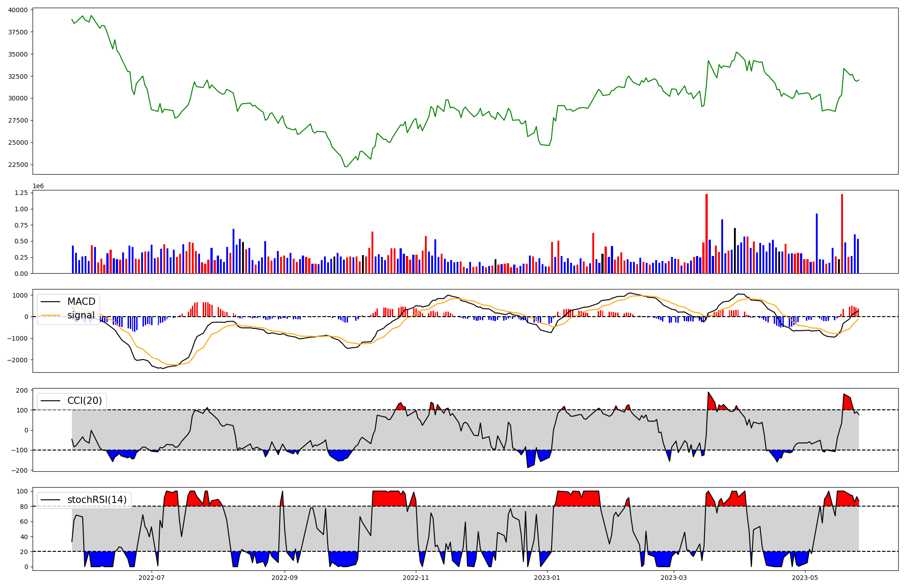
Task: Click the tallest blue volume bar in May 2023
Action: point(817,243)
